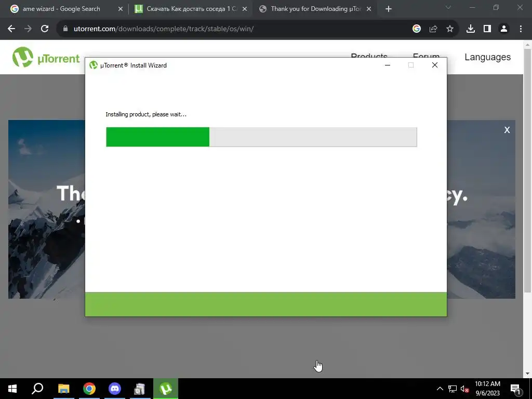Reload the uTorrent download page

[x=45, y=29]
